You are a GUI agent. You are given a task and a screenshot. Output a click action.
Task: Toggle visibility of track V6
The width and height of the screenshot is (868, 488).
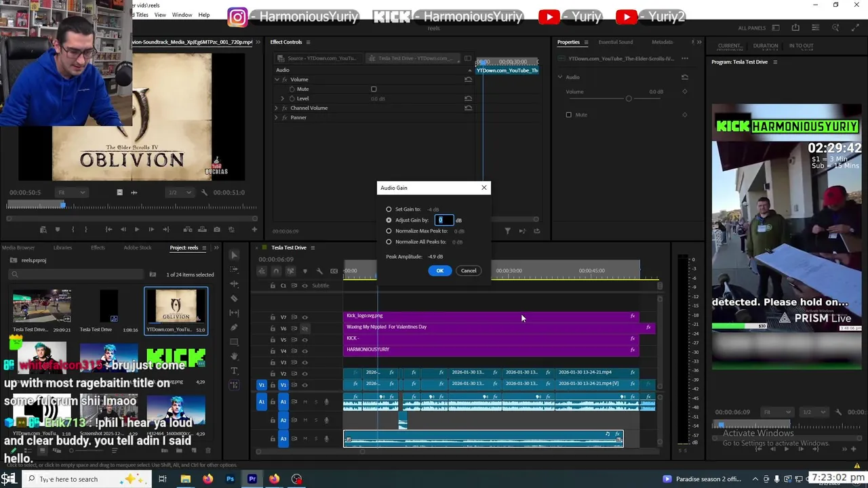pyautogui.click(x=304, y=329)
